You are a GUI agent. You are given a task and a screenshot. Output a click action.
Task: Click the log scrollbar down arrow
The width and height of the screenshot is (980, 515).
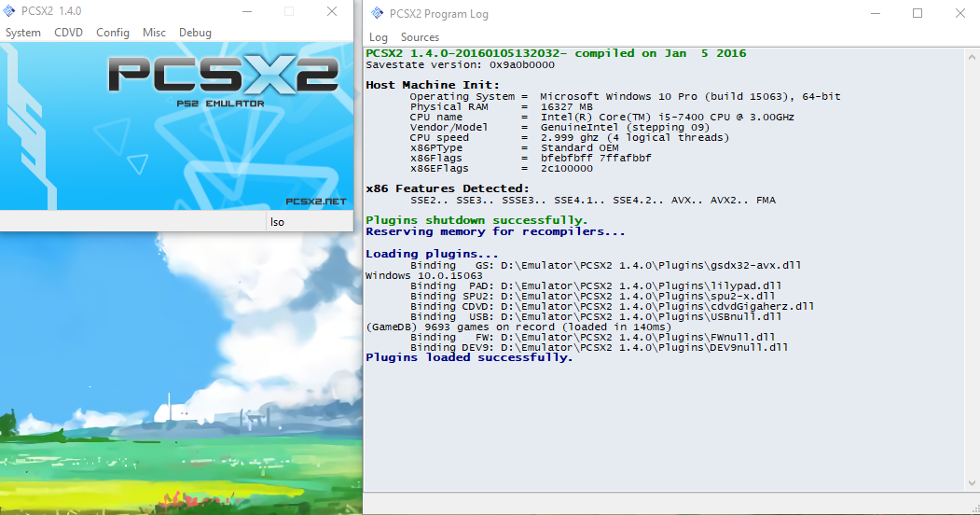click(x=972, y=483)
